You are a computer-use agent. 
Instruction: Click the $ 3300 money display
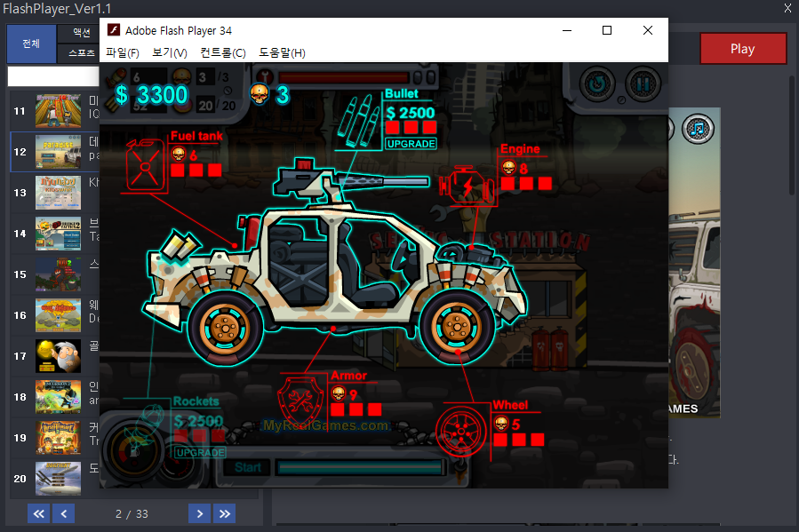[152, 95]
